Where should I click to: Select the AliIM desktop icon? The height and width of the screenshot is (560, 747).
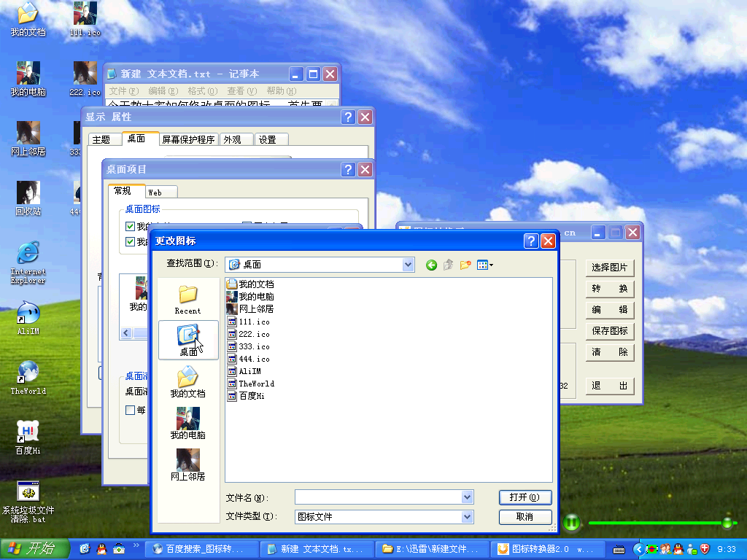point(28,318)
